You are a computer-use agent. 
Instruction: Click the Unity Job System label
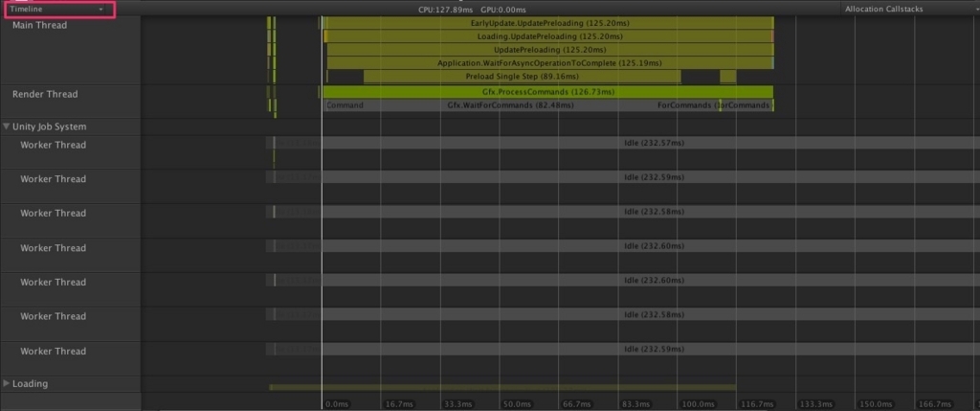pos(50,126)
